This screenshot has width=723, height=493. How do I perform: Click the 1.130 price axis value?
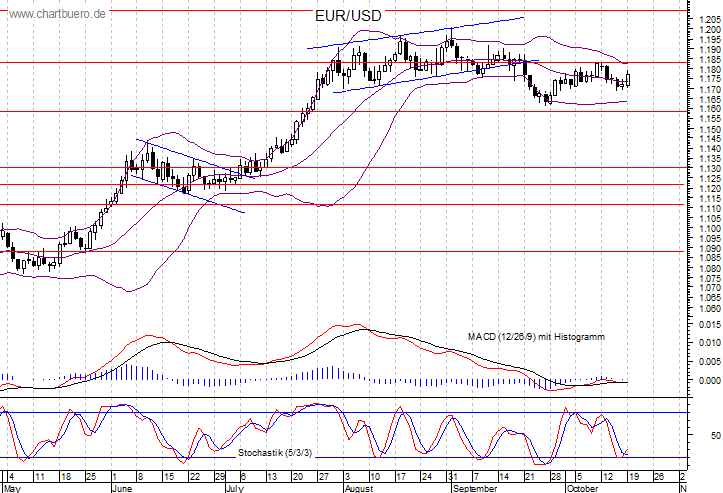pos(710,169)
